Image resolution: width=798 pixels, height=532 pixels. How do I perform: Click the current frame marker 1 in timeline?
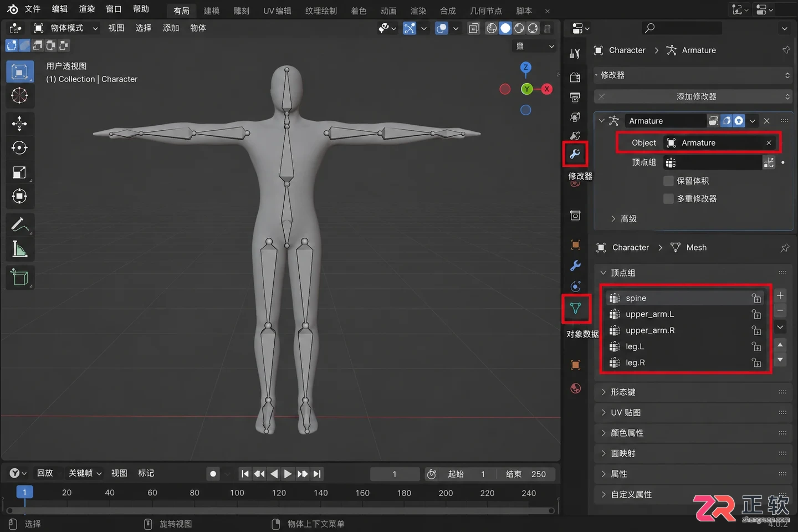pos(24,492)
